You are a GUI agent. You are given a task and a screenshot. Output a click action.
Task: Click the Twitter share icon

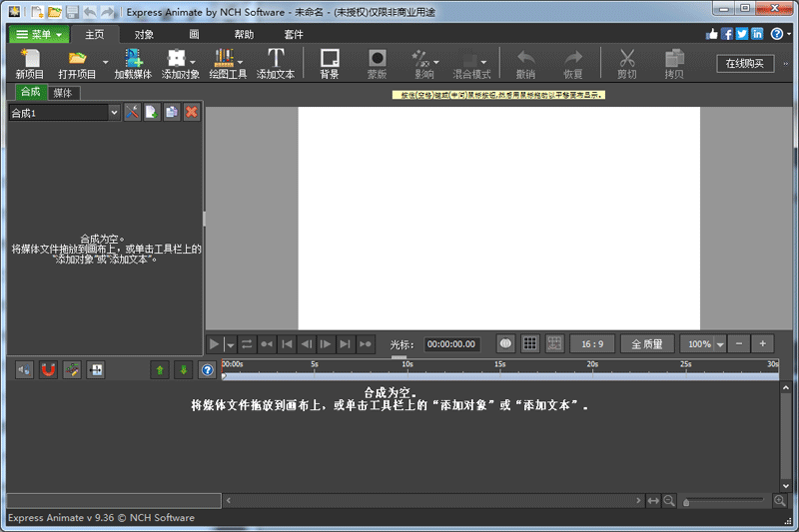coord(742,34)
